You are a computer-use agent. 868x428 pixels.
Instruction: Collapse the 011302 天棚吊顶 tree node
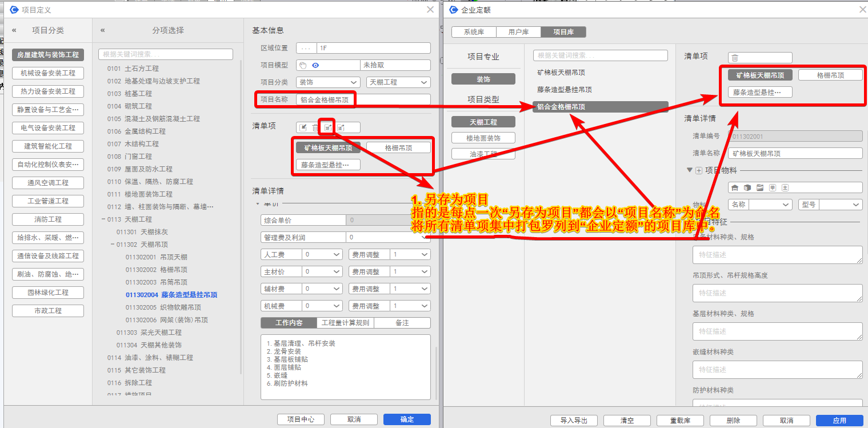pos(111,245)
